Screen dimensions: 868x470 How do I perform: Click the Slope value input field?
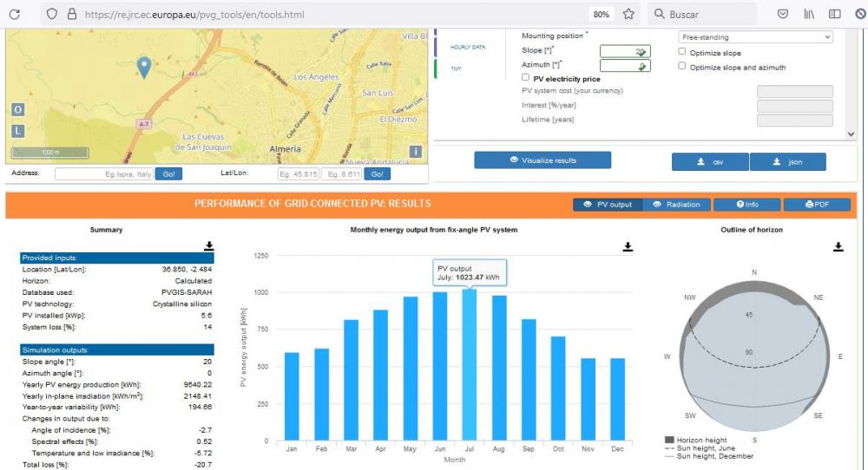(x=625, y=51)
